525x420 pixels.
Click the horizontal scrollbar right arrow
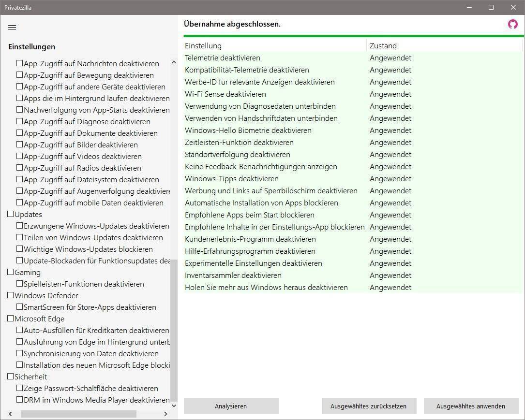coord(166,414)
